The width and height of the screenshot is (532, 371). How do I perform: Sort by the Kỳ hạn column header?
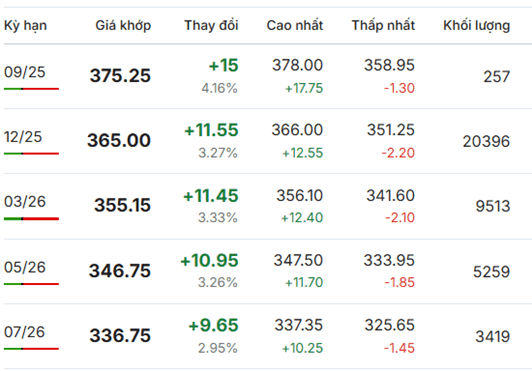pyautogui.click(x=25, y=26)
